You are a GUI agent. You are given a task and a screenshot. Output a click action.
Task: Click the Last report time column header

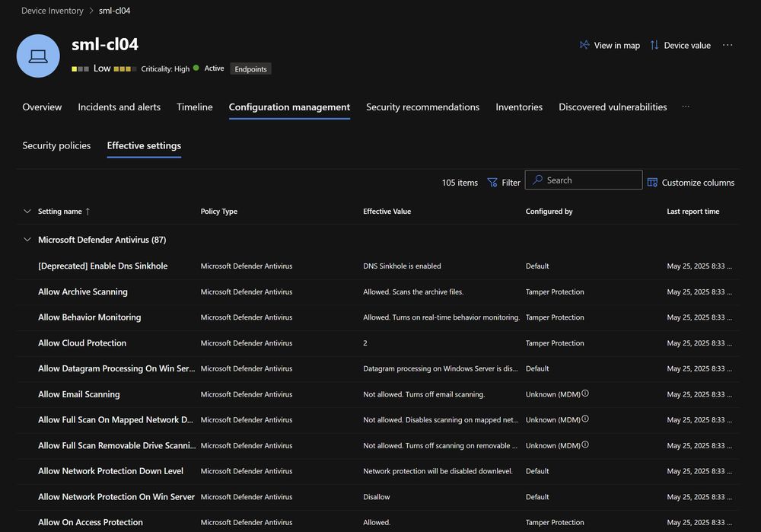(693, 211)
